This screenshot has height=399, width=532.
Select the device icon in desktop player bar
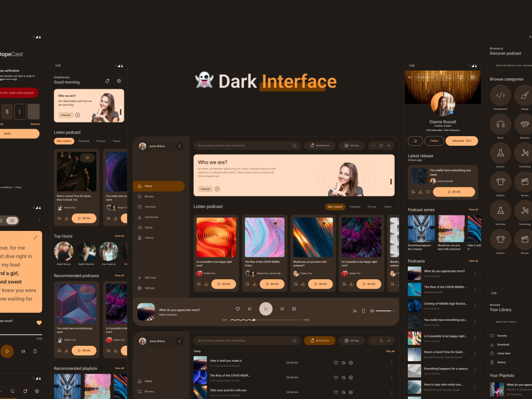(363, 311)
